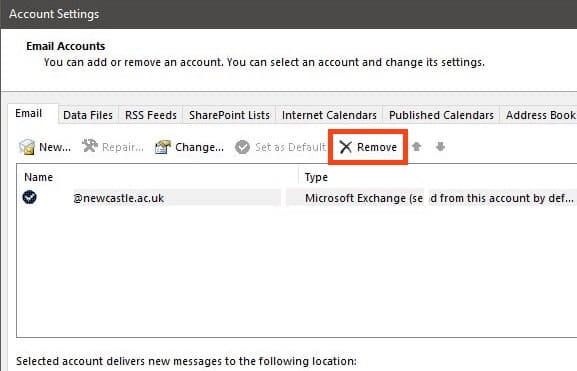Click the Set as Default label
The image size is (577, 371).
(290, 147)
